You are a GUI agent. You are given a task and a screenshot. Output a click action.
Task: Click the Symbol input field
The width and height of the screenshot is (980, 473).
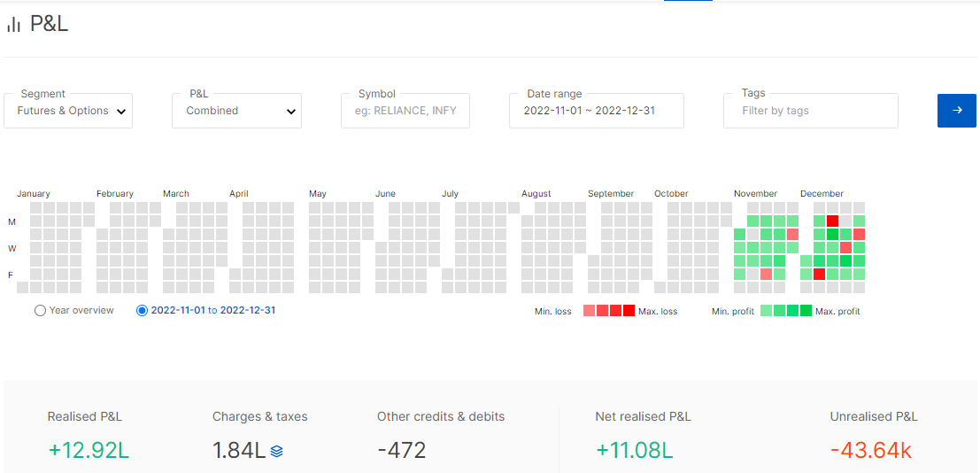pyautogui.click(x=405, y=111)
